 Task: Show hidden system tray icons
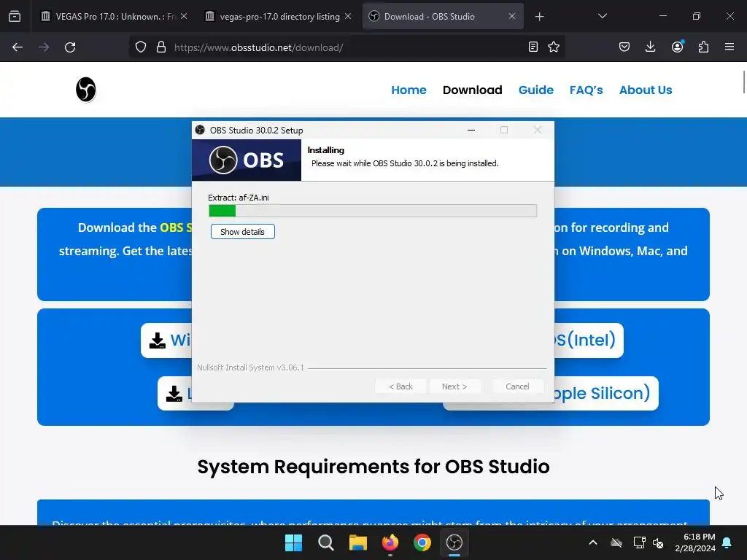point(593,542)
